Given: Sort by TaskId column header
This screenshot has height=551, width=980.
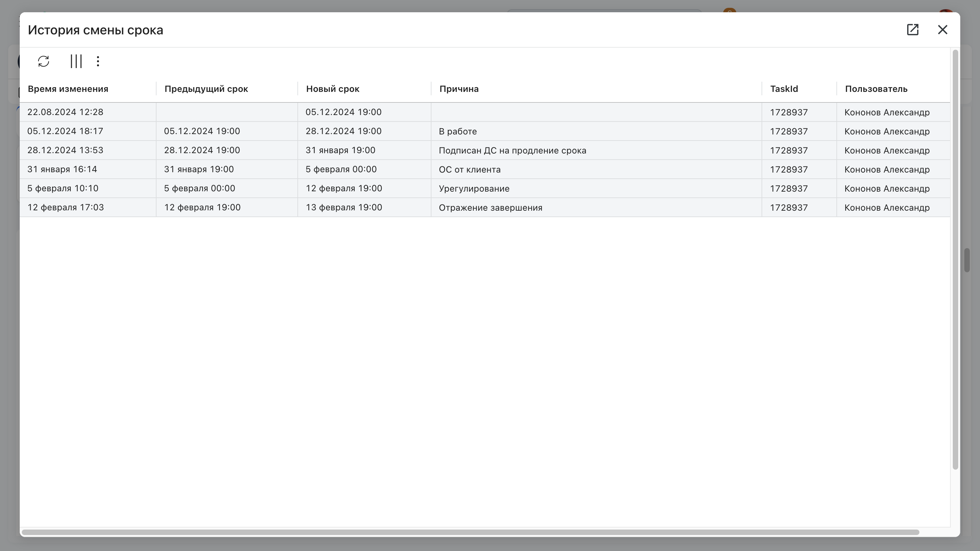Looking at the screenshot, I should click(x=784, y=89).
